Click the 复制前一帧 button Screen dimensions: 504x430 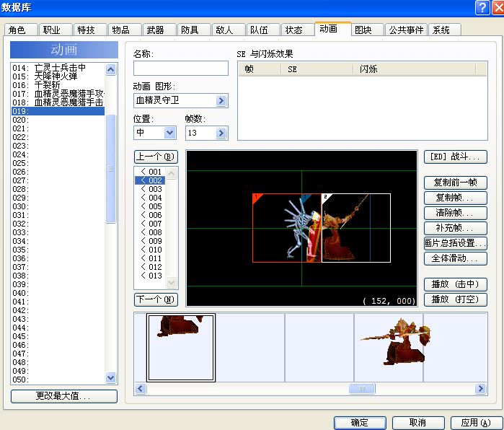click(455, 183)
